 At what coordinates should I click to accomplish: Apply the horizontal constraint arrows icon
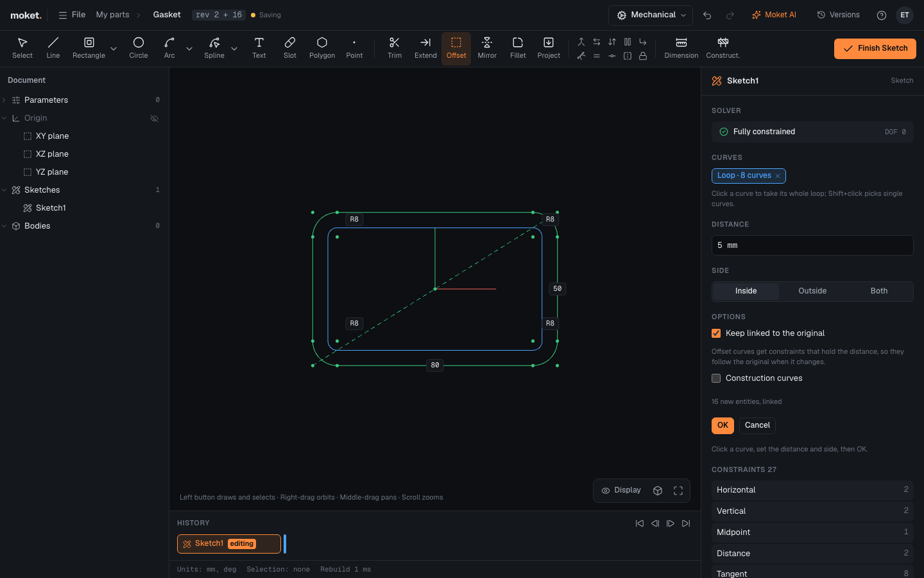(597, 42)
